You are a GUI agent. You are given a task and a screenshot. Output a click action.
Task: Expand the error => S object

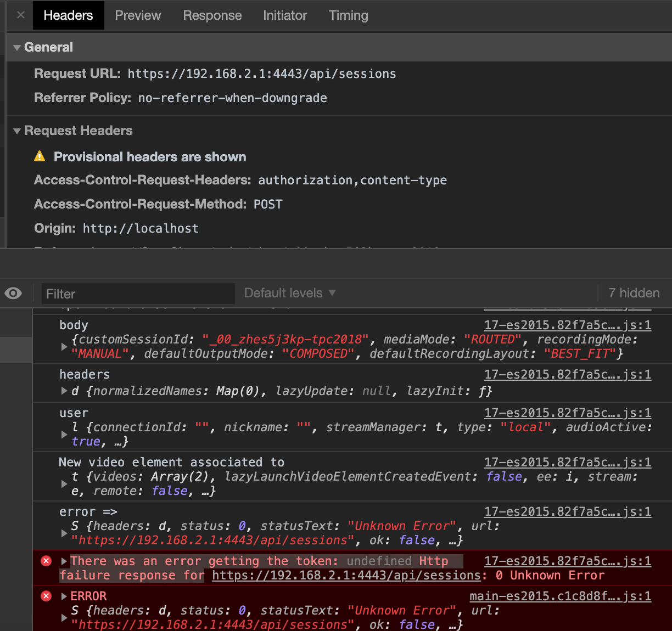pos(64,533)
